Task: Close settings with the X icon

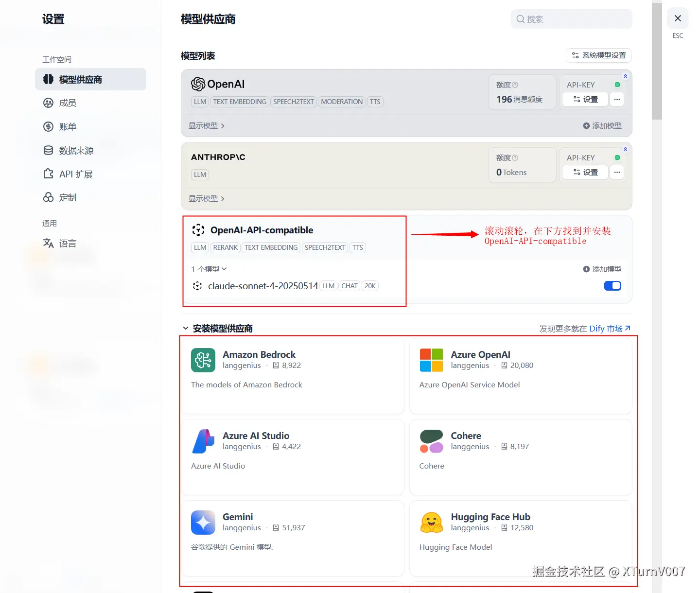Action: tap(678, 18)
